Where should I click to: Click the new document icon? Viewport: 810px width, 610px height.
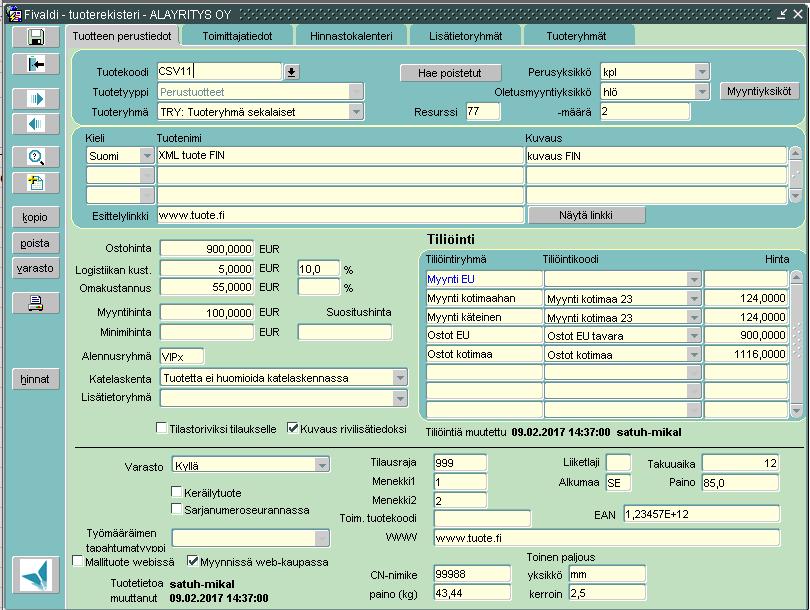(x=36, y=183)
